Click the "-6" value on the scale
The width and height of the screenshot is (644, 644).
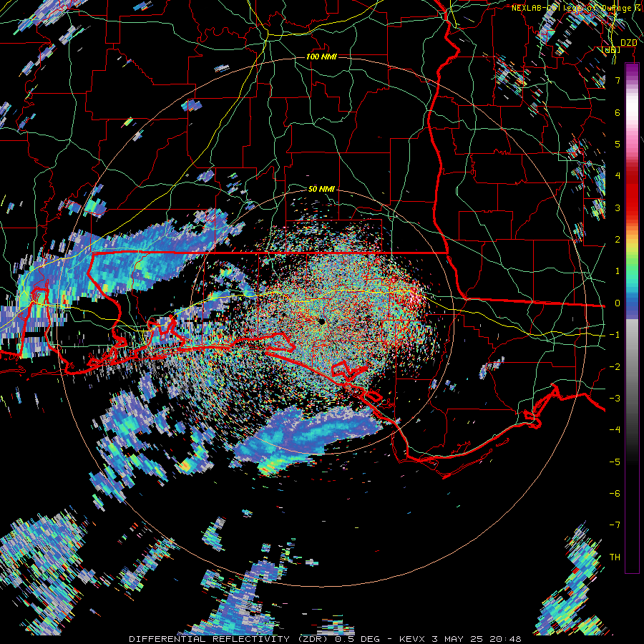click(615, 494)
